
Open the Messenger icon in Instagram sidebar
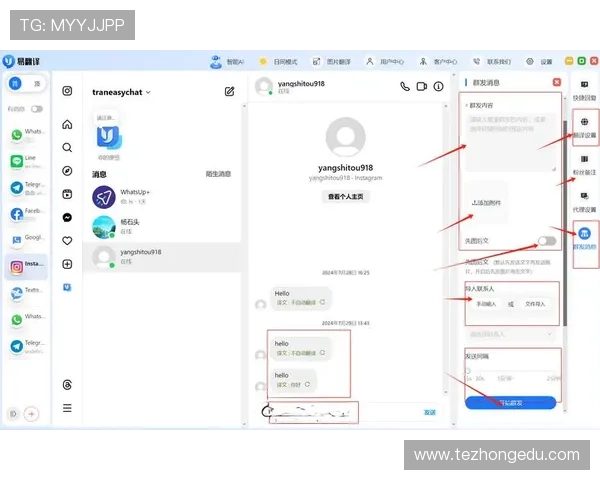(x=67, y=217)
